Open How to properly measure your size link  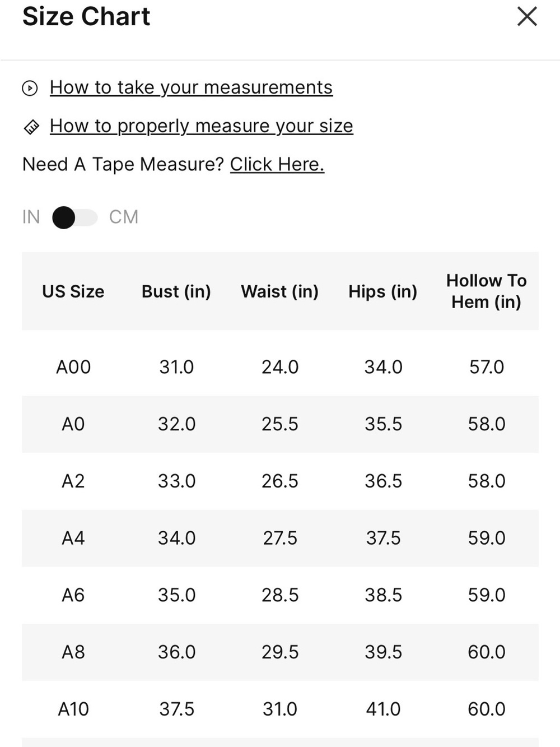tap(201, 126)
